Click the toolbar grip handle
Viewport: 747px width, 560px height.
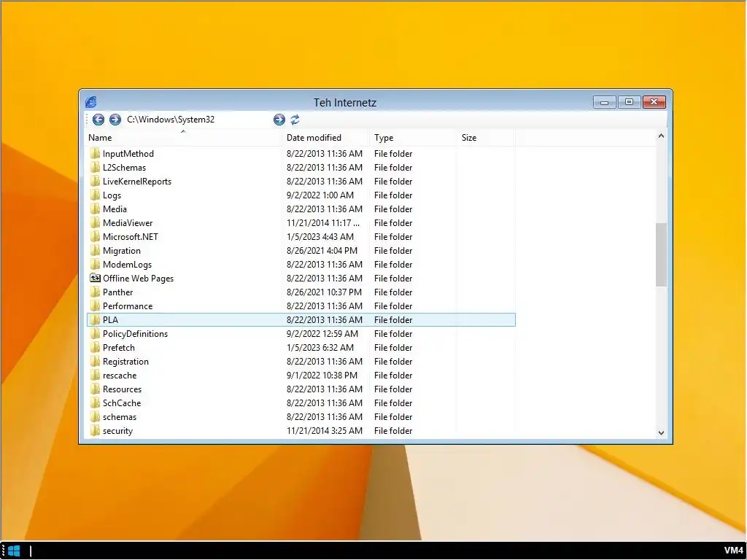[88, 120]
